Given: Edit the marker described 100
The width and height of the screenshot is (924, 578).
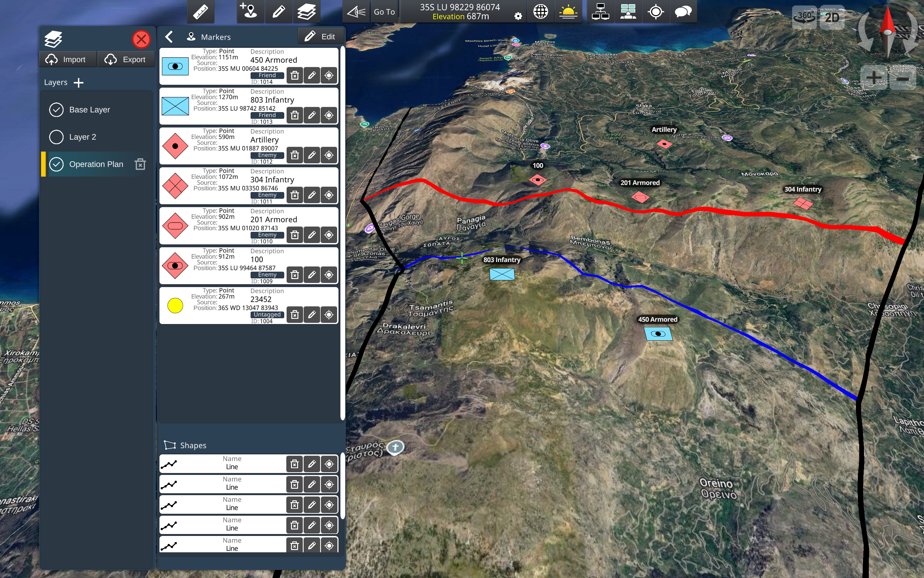Looking at the screenshot, I should point(312,275).
